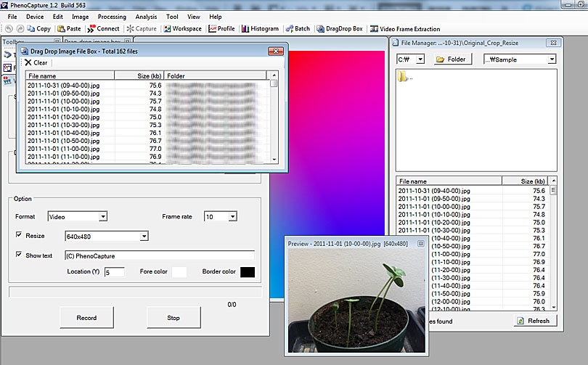Toggle the Show text checkbox
The height and width of the screenshot is (365, 588).
(19, 255)
